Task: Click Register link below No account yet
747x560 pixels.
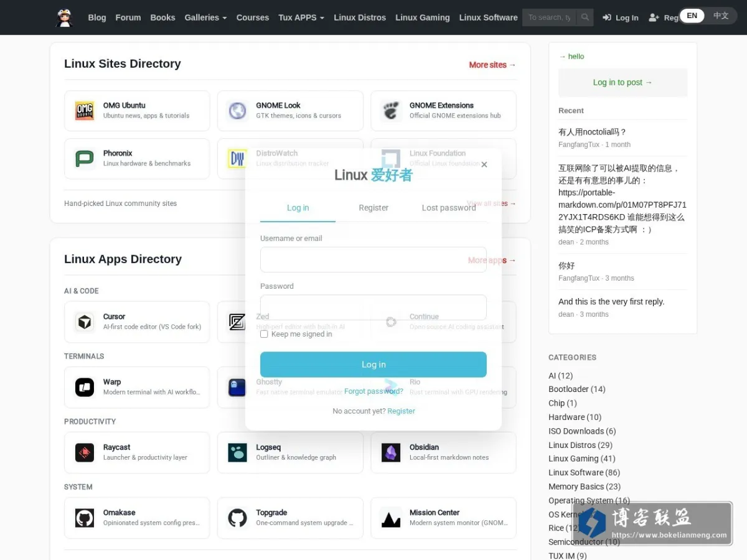Action: 401,411
